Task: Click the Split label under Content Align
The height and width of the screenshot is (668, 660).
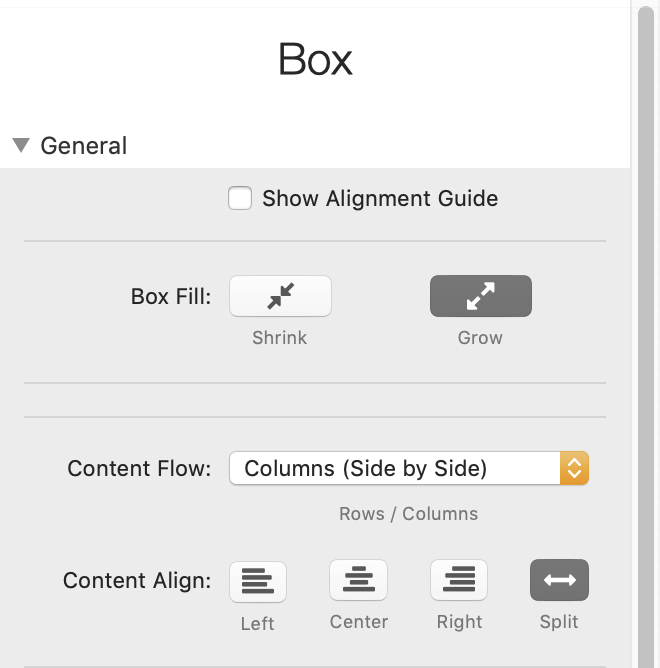Action: [x=559, y=622]
